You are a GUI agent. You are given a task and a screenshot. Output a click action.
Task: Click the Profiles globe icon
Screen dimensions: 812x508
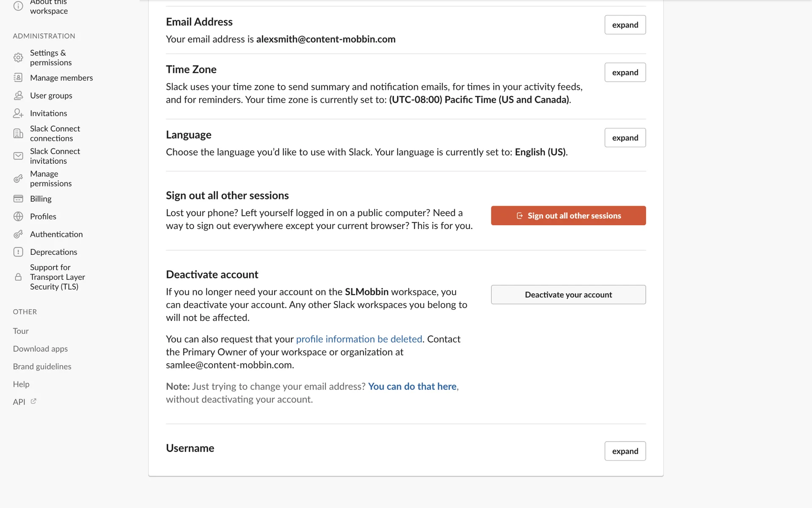(x=18, y=216)
